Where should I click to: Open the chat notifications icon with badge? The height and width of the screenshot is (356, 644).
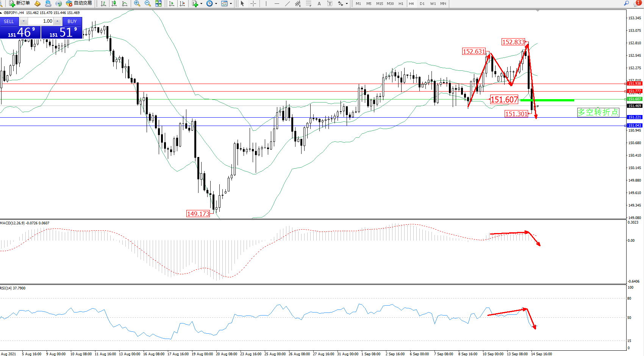(637, 3)
